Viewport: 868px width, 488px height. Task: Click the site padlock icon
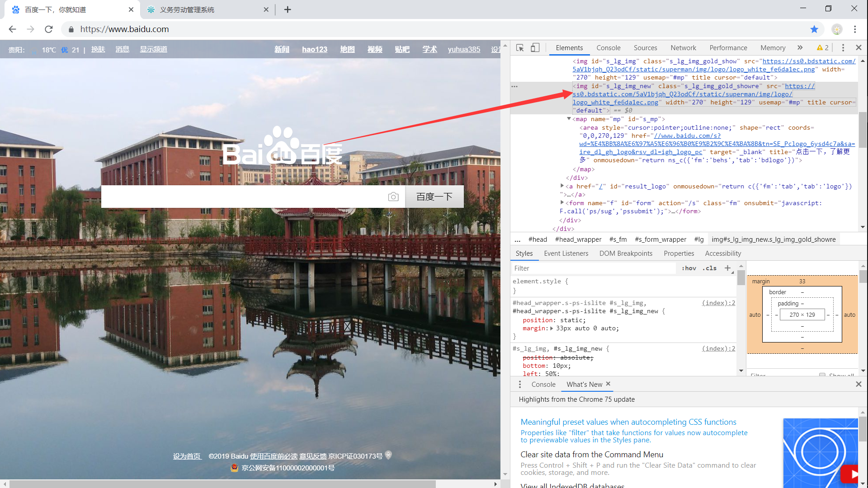coord(71,29)
